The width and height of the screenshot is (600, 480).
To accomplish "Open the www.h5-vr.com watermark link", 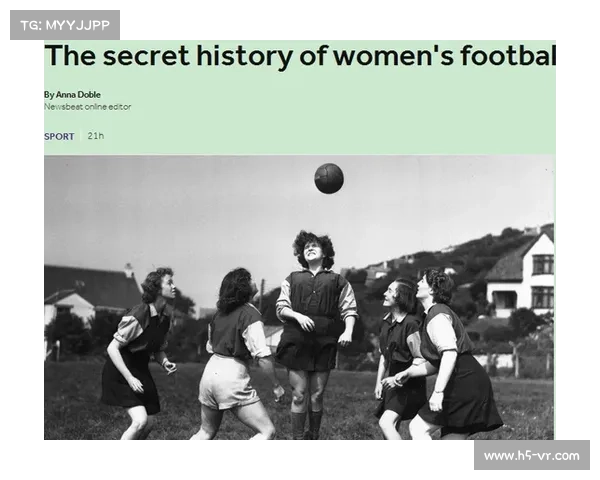I will [532, 456].
